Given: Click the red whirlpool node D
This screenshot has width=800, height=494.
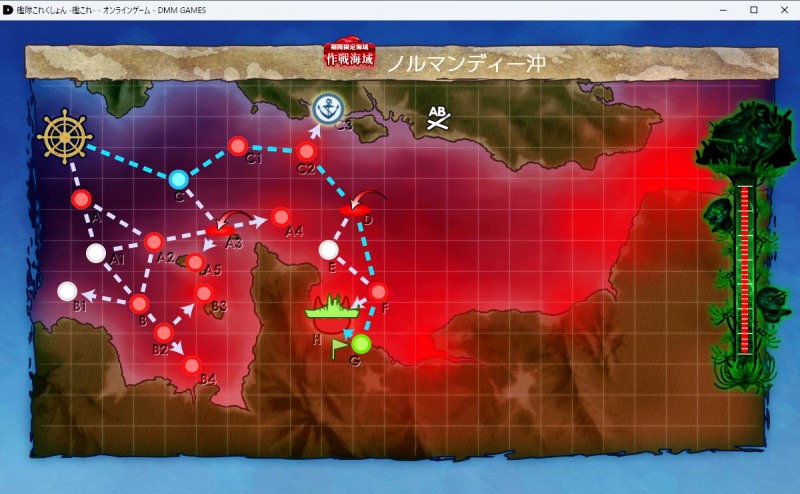Looking at the screenshot, I should tap(355, 209).
